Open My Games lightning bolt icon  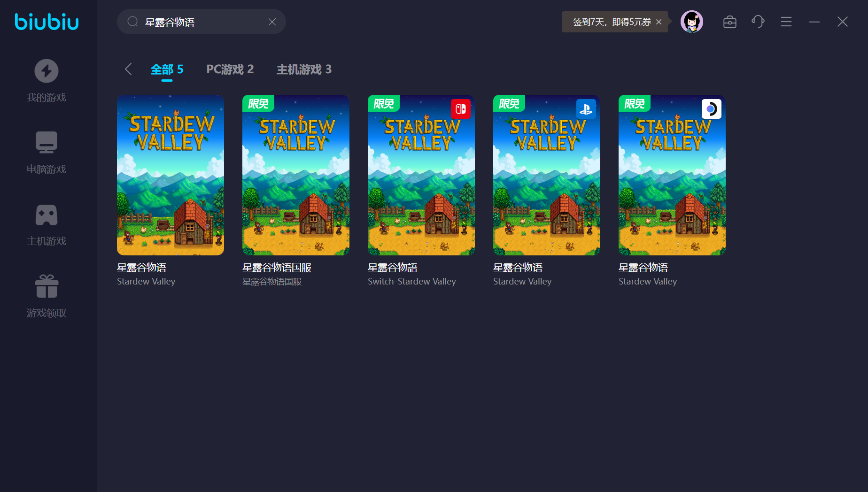[46, 71]
